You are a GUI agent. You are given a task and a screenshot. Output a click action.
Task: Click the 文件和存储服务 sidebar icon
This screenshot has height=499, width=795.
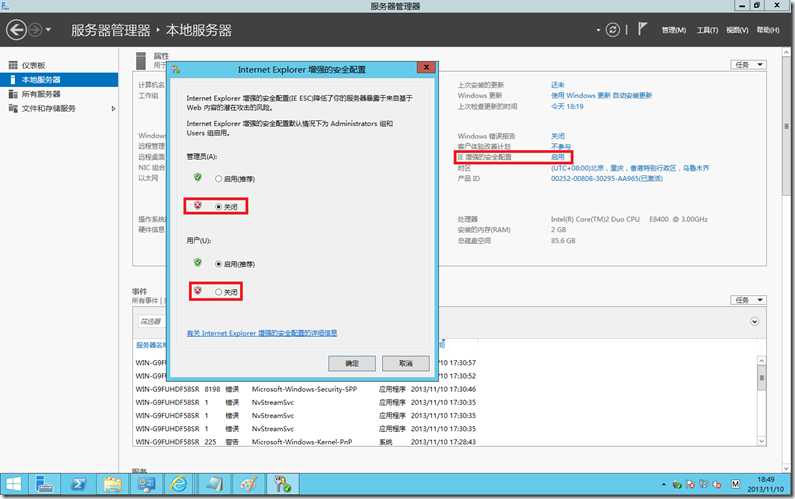point(13,108)
